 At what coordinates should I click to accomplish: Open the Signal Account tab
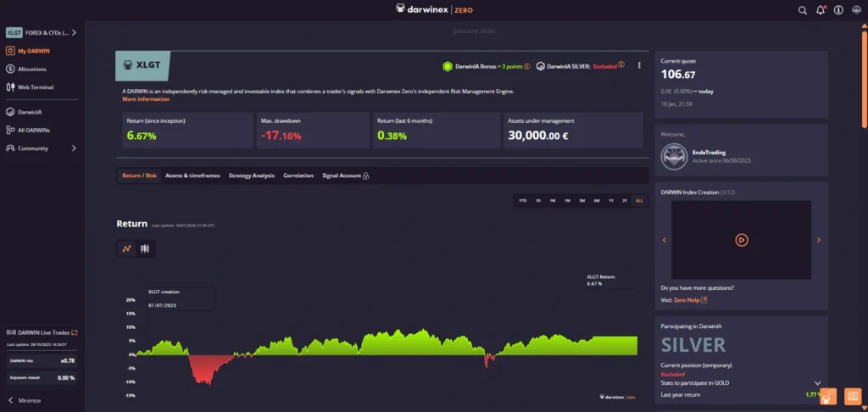pos(342,175)
